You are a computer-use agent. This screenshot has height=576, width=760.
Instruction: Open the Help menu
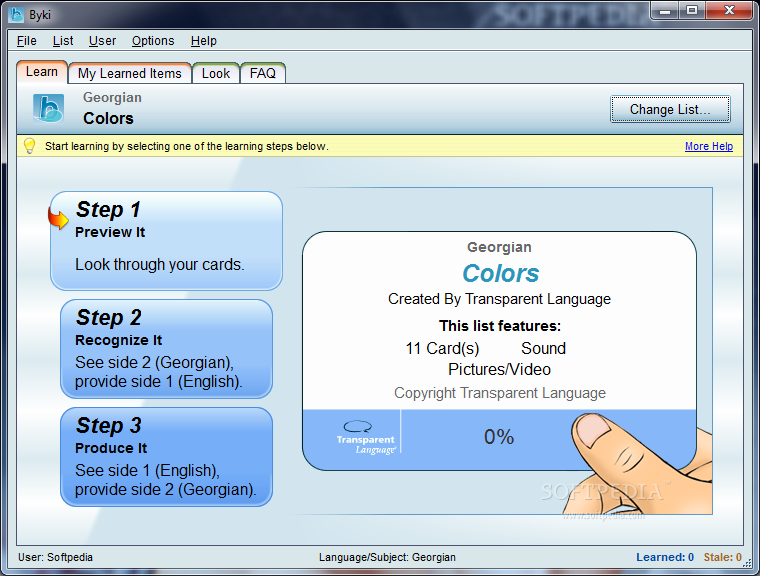click(x=204, y=41)
